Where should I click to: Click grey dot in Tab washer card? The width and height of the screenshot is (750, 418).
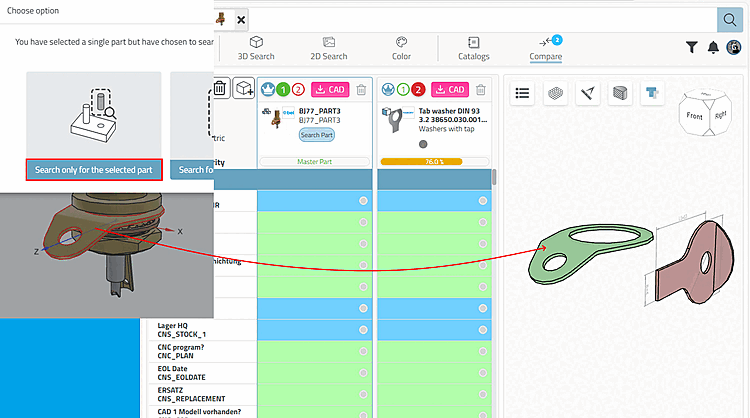coord(423,144)
